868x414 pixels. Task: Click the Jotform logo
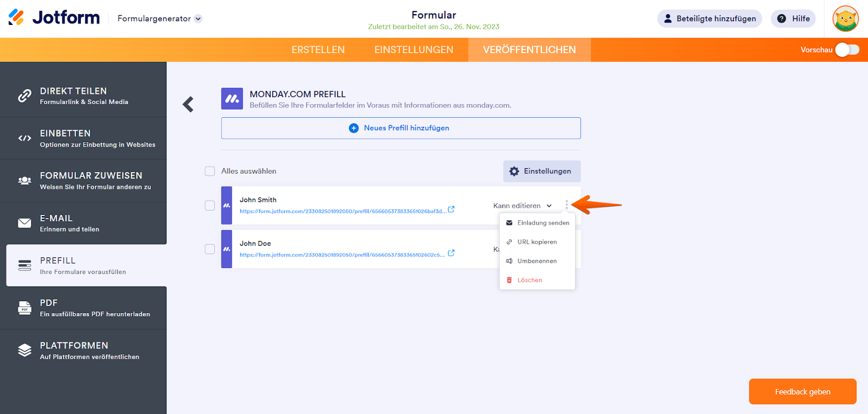click(54, 18)
